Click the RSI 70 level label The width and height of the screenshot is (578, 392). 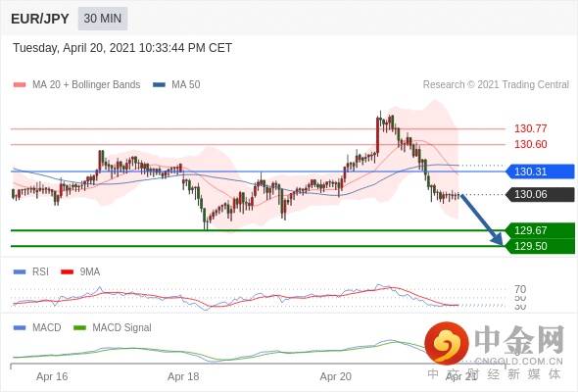click(x=520, y=289)
